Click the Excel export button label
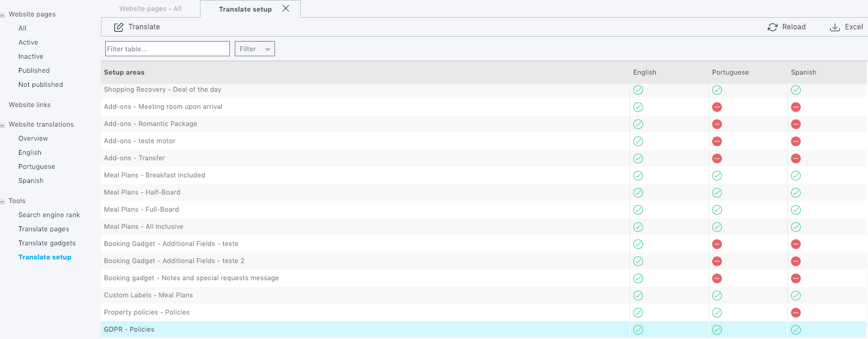This screenshot has height=339, width=868. coord(854,27)
